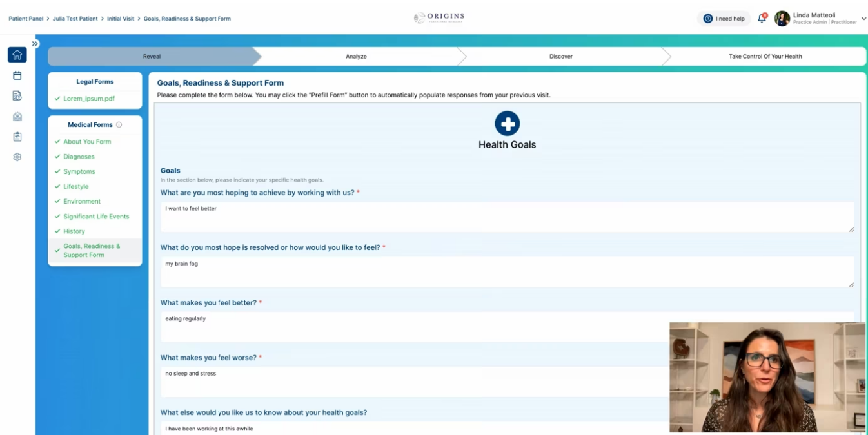Expand the sidebar with double-chevron icon
The image size is (868, 435).
click(35, 44)
